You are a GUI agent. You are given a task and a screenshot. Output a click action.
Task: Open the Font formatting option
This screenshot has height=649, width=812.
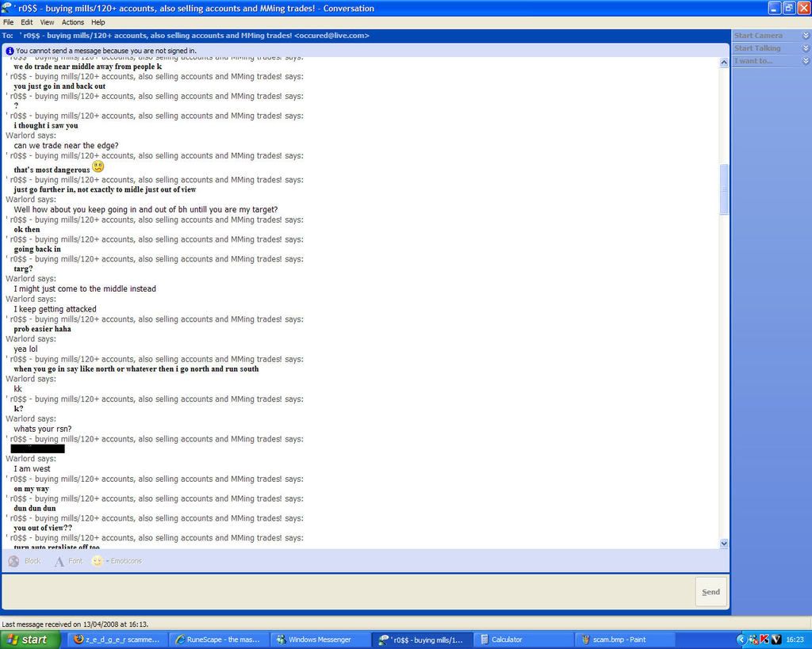point(68,561)
